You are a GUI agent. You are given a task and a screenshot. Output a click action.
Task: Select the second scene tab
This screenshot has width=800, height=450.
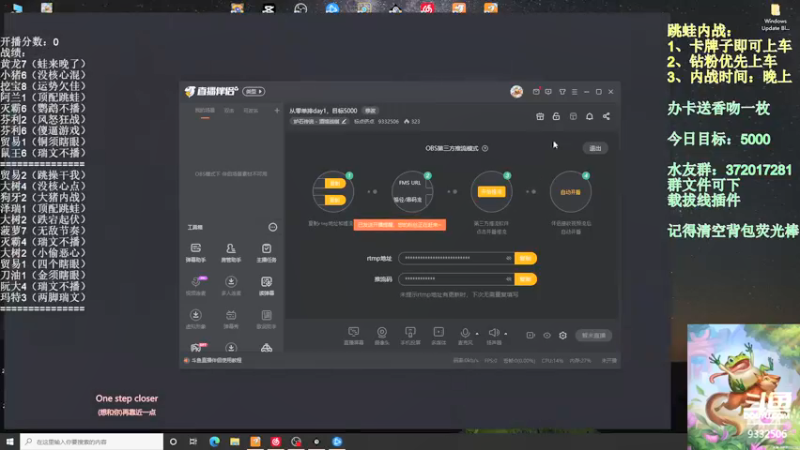coord(229,111)
